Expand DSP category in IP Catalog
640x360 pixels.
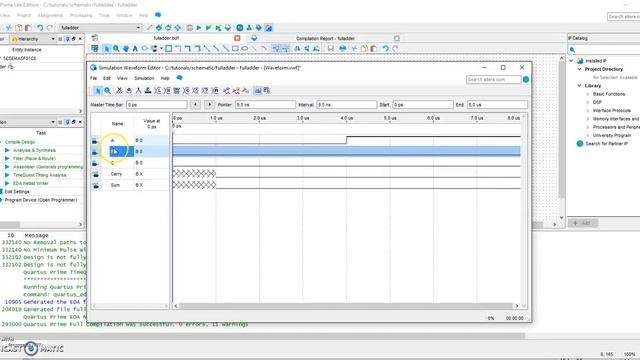click(588, 102)
